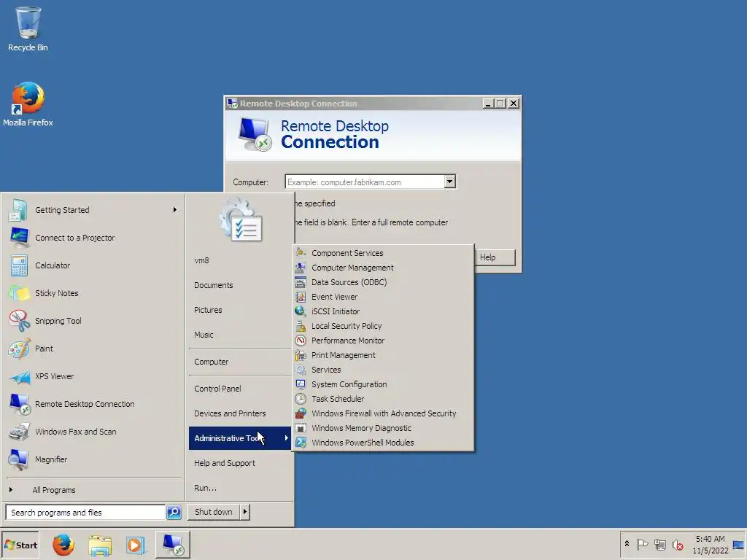Open the Computer dropdown arrow in Remote Desktop

(x=449, y=182)
